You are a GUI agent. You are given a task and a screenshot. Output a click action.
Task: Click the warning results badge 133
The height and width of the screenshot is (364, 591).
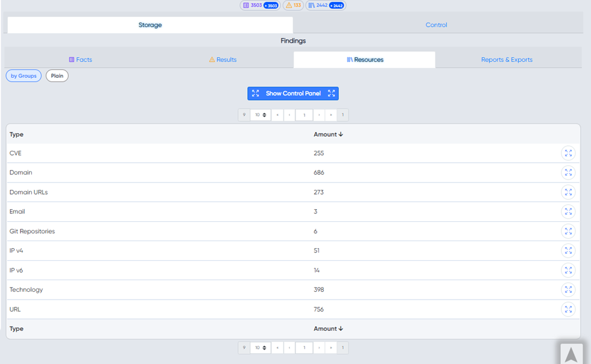tap(293, 5)
